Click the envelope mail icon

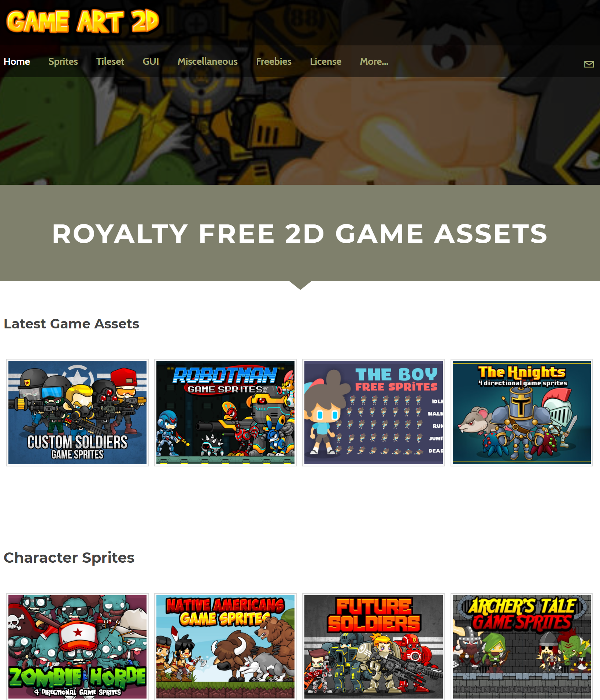589,64
